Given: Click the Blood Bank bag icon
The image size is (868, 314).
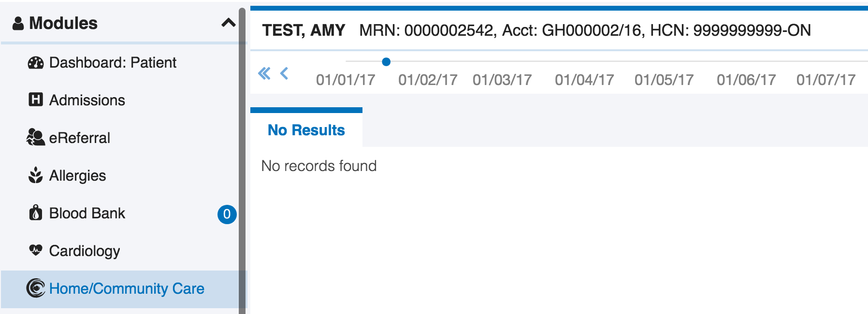Looking at the screenshot, I should point(35,213).
